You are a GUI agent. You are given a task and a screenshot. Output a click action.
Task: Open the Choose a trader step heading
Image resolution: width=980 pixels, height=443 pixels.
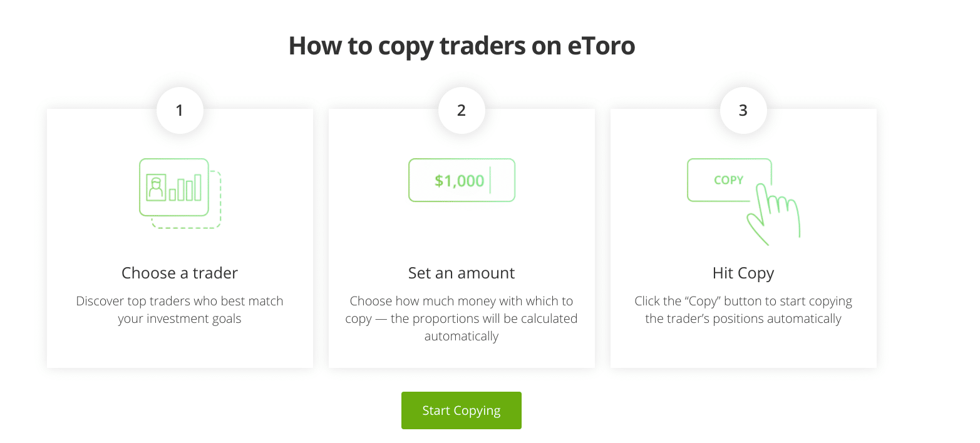point(180,273)
